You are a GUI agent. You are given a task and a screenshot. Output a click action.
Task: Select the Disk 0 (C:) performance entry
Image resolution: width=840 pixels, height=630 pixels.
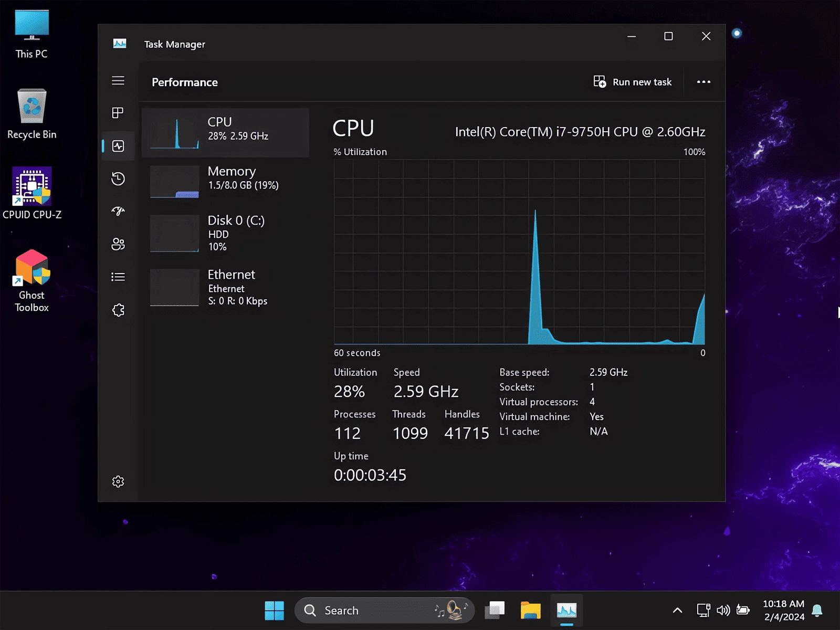click(x=225, y=233)
